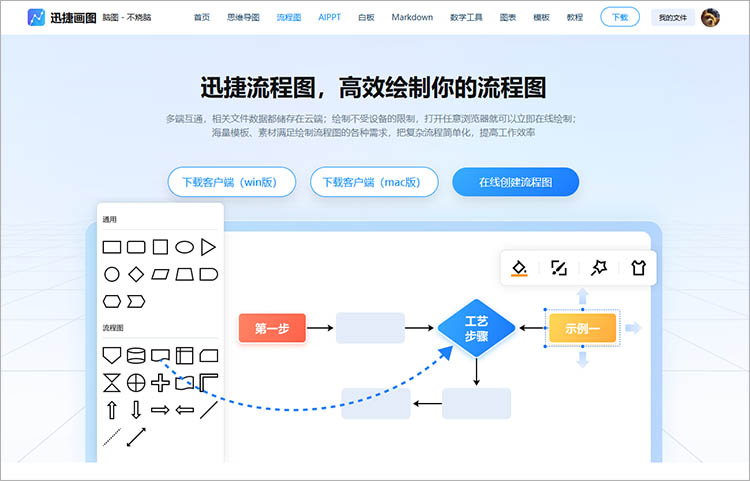Pick the wavy tape shape

185,383
